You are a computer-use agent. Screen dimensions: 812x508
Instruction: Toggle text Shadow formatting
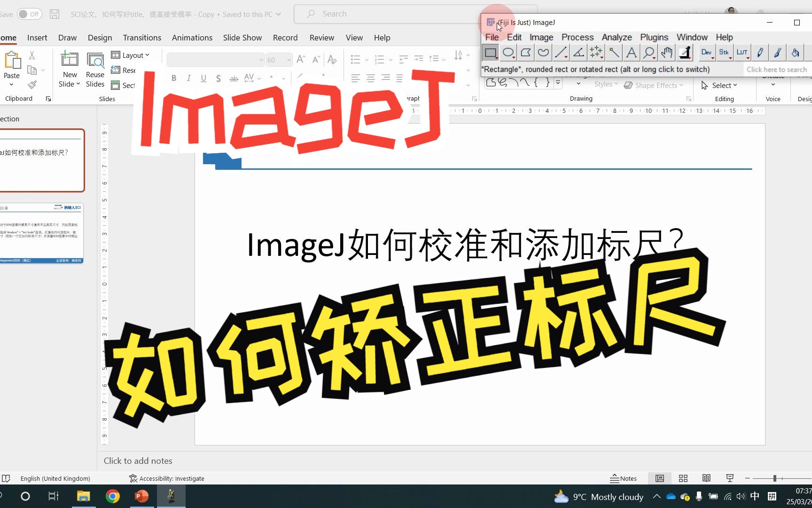219,78
